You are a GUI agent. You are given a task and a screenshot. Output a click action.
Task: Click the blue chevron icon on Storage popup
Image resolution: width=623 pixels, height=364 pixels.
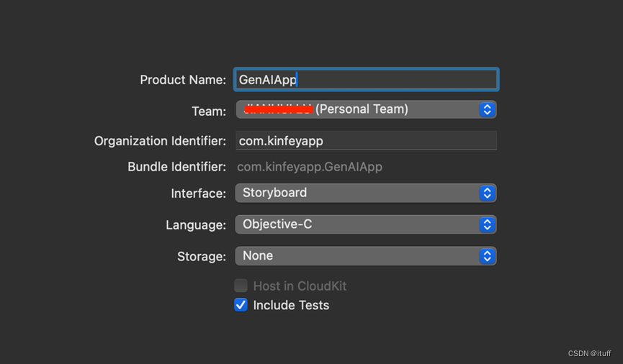pyautogui.click(x=488, y=255)
